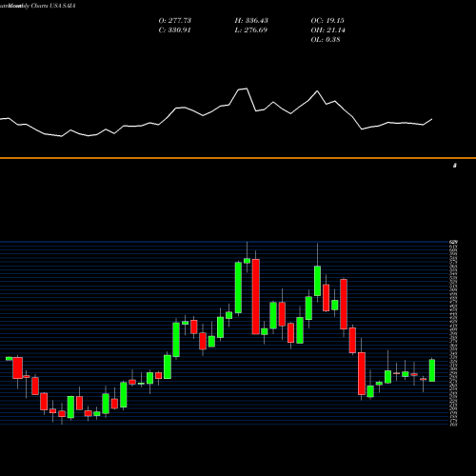Select the close value 'C: 330.91'
Viewport: 476px width, 476px height.
[x=175, y=30]
